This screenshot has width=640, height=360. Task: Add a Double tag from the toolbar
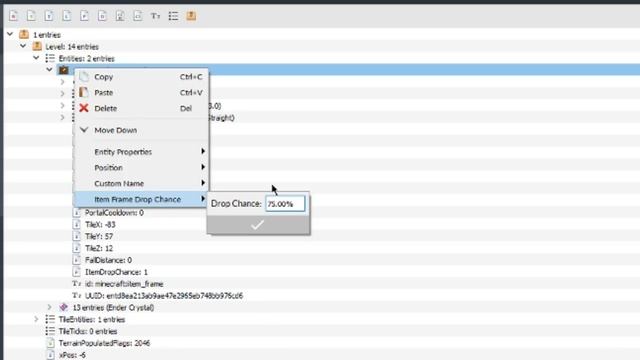102,16
